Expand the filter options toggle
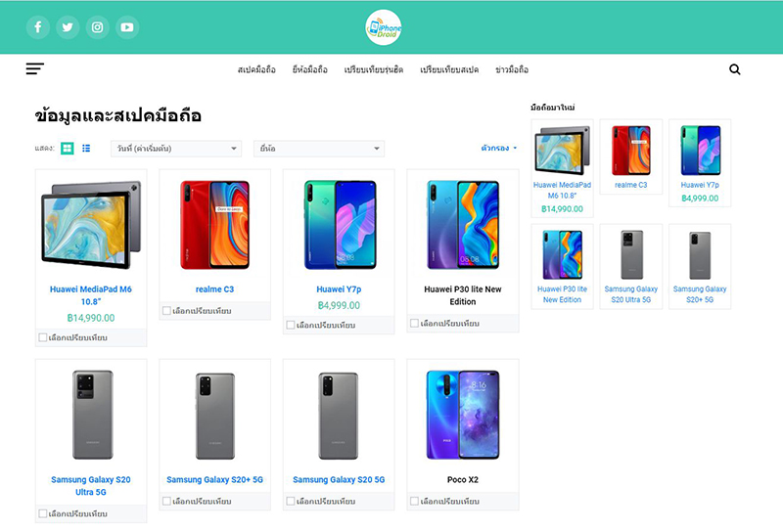Image resolution: width=783 pixels, height=532 pixels. [x=499, y=148]
